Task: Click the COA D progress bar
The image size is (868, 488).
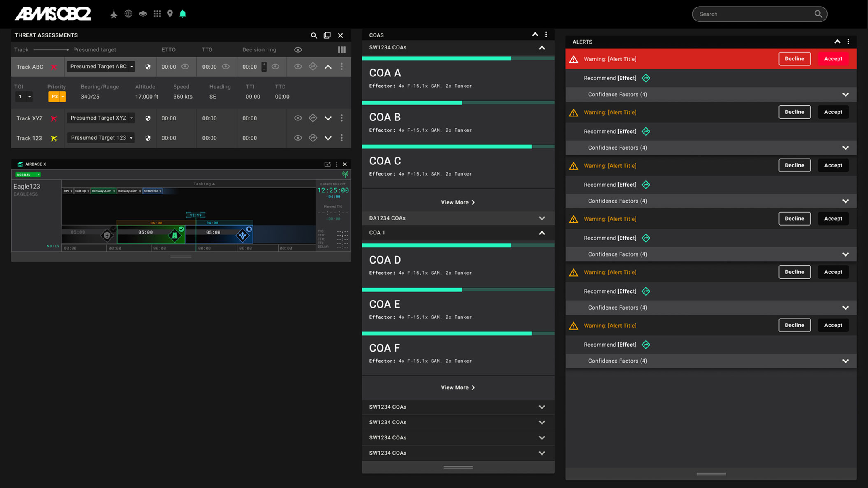Action: coord(458,245)
